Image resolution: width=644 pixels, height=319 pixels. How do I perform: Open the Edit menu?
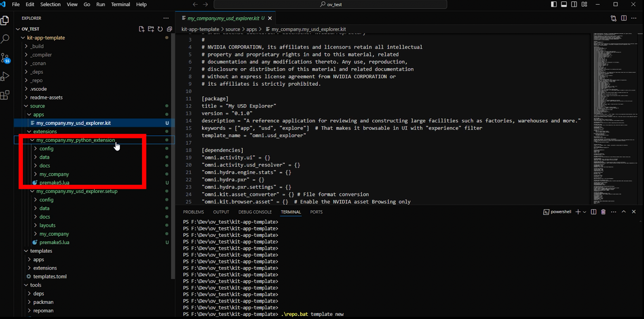[30, 4]
